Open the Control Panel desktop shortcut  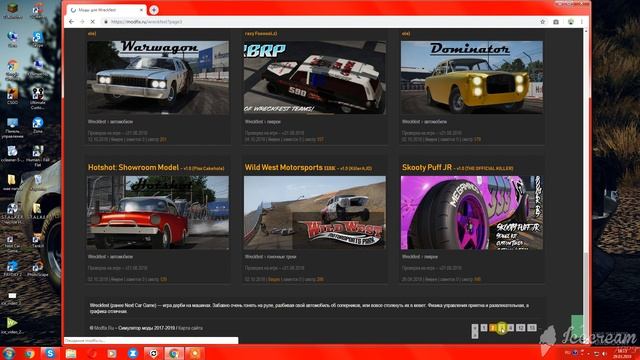pos(13,128)
